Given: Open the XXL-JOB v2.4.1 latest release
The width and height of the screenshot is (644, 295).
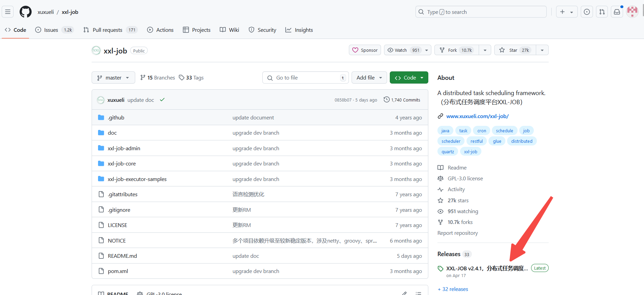Looking at the screenshot, I should [487, 268].
